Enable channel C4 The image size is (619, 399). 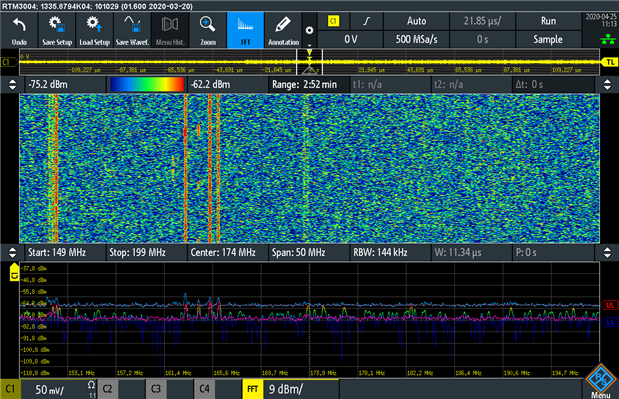tap(204, 389)
